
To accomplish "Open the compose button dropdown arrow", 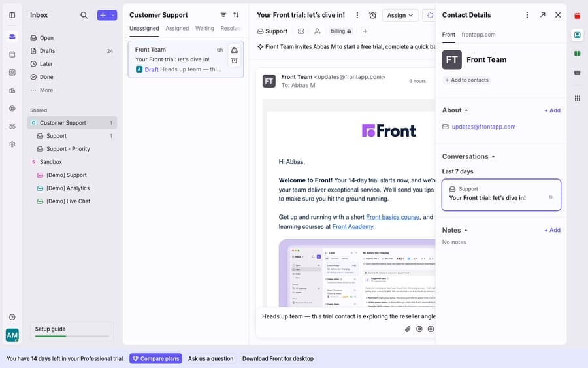I will (113, 15).
